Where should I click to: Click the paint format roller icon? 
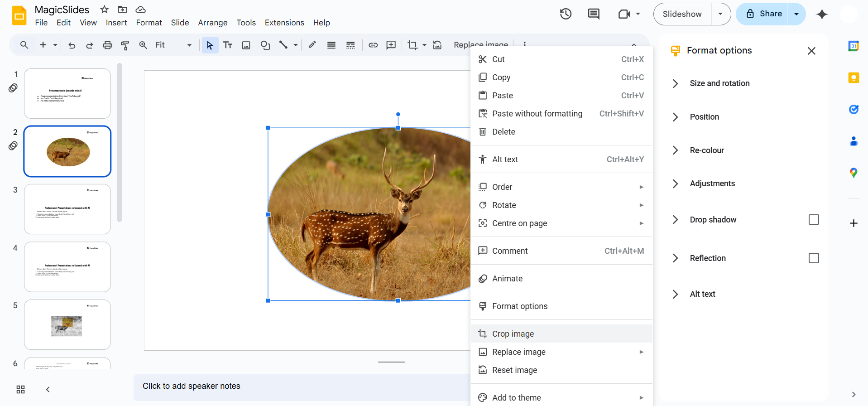[x=125, y=45]
